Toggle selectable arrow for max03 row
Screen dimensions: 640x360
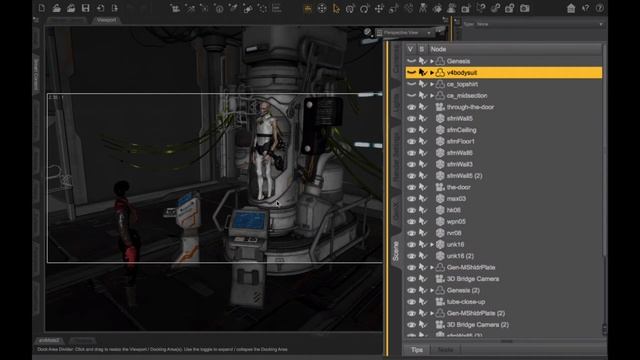pyautogui.click(x=422, y=198)
